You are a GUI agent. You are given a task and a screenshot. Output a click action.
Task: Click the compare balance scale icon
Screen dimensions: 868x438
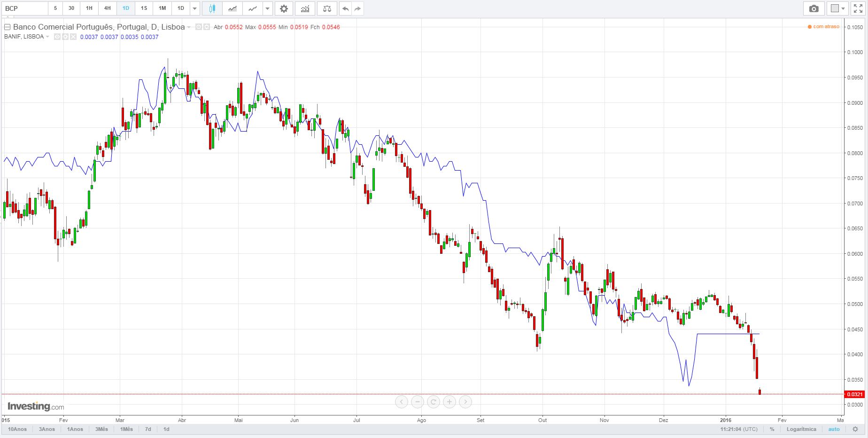pos(327,8)
